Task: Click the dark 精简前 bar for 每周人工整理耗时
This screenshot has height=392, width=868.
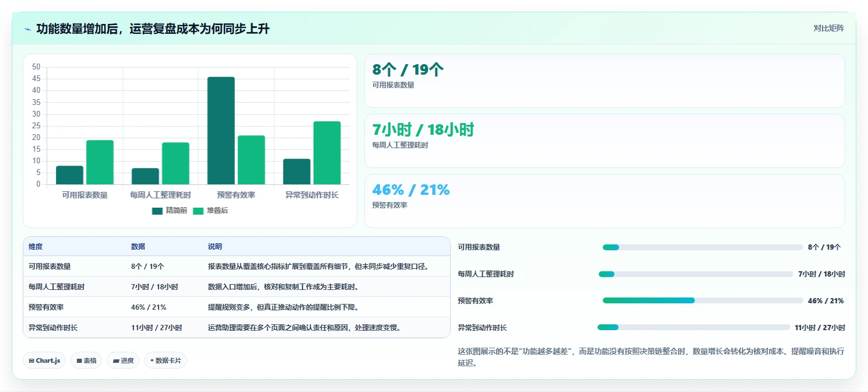Action: 145,176
